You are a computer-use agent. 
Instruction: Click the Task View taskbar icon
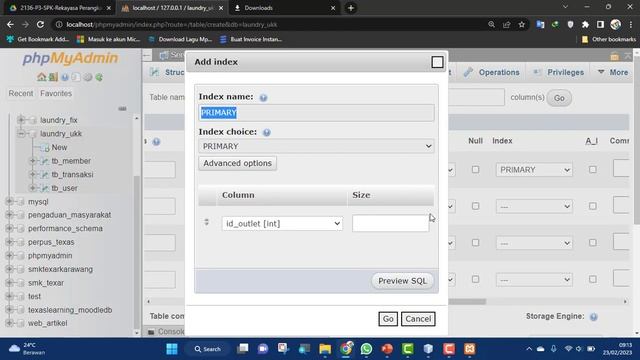pos(242,349)
